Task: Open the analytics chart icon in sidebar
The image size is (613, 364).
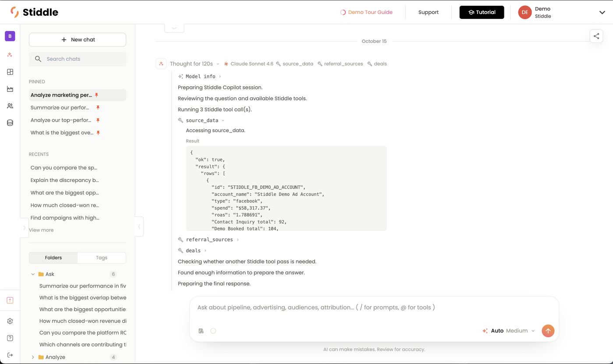Action: (10, 89)
